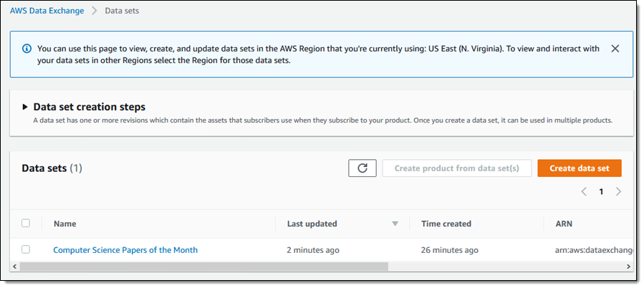Expand the Data set creation steps section
The width and height of the screenshot is (644, 288).
pyautogui.click(x=26, y=107)
